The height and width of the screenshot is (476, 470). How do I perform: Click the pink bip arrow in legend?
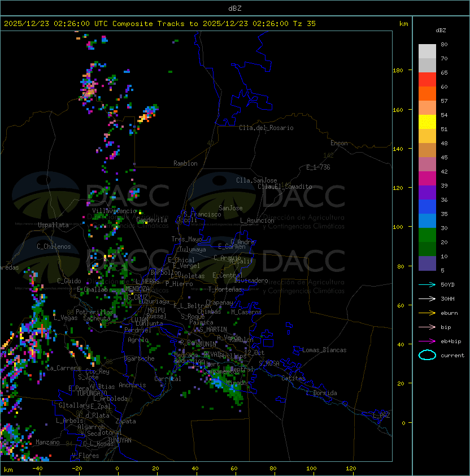(427, 327)
